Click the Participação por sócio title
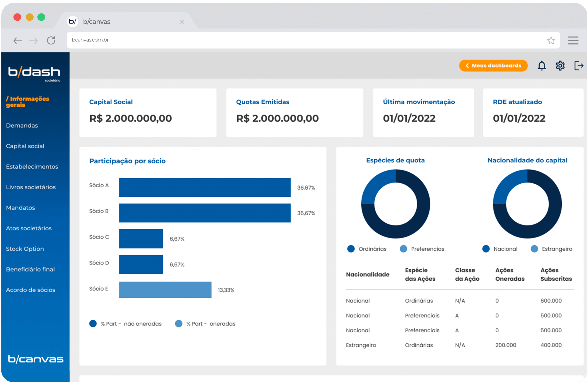588x383 pixels. 127,161
